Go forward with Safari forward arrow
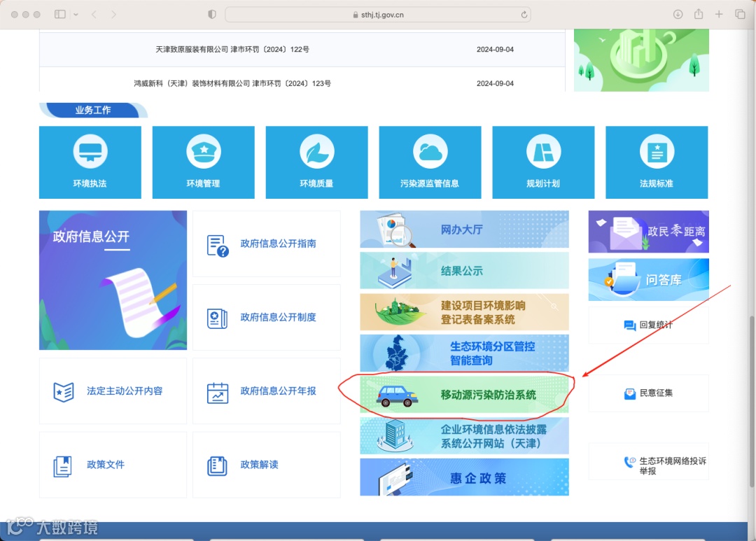Screen dimensions: 756x541 tap(114, 15)
